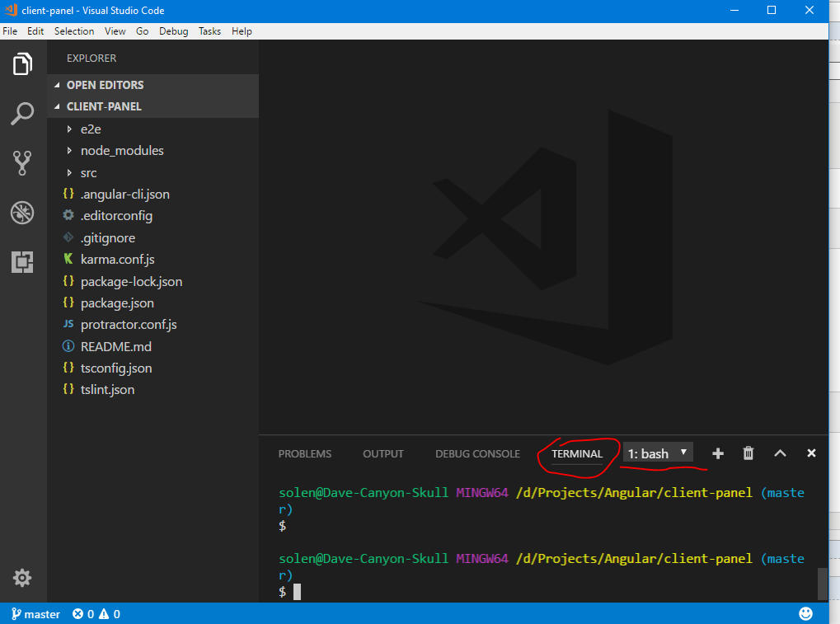Open the '1: bash' terminal selector dropdown
840x624 pixels.
[658, 453]
